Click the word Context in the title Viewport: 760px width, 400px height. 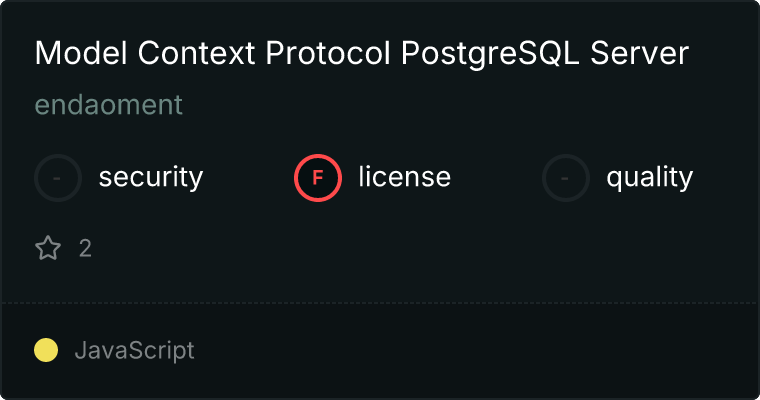pyautogui.click(x=191, y=54)
